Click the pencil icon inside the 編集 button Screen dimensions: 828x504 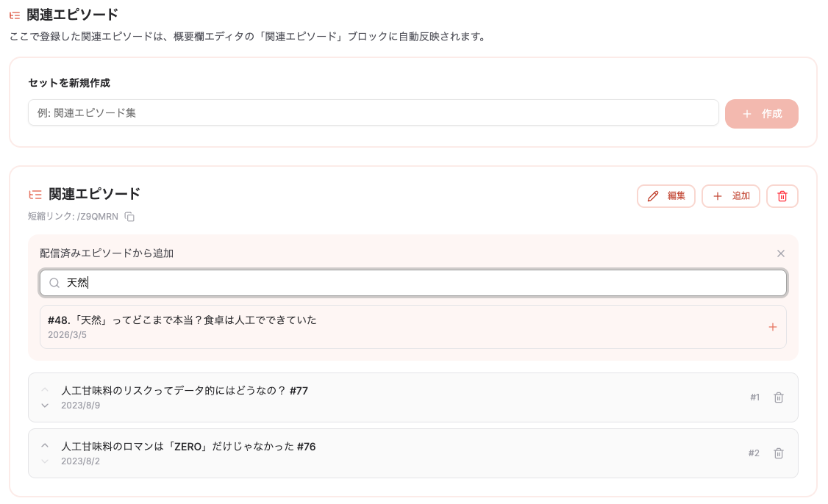[653, 195]
